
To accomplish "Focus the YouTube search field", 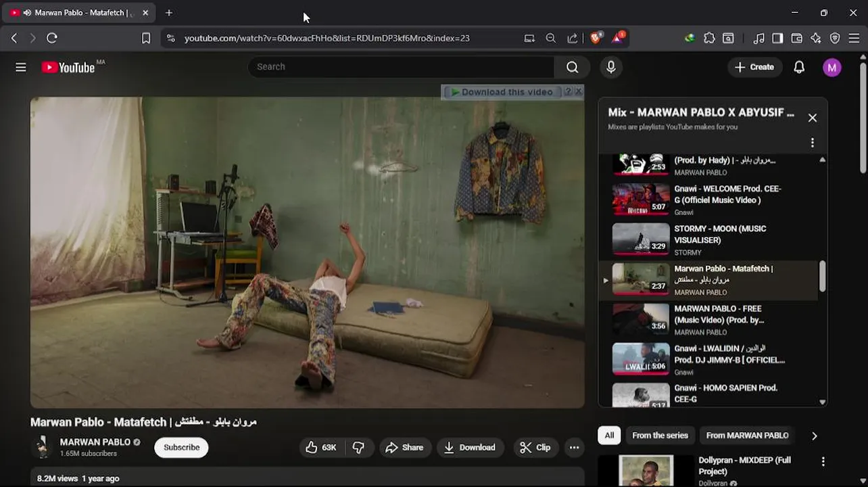I will (x=402, y=67).
